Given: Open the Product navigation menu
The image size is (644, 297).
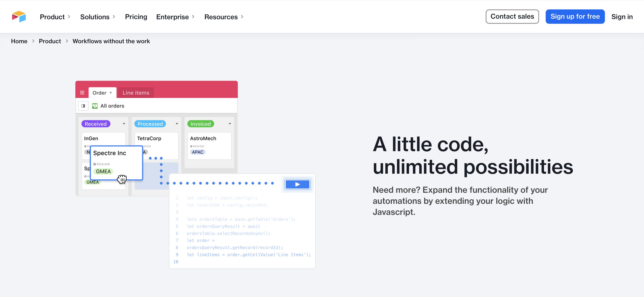Looking at the screenshot, I should (x=55, y=17).
